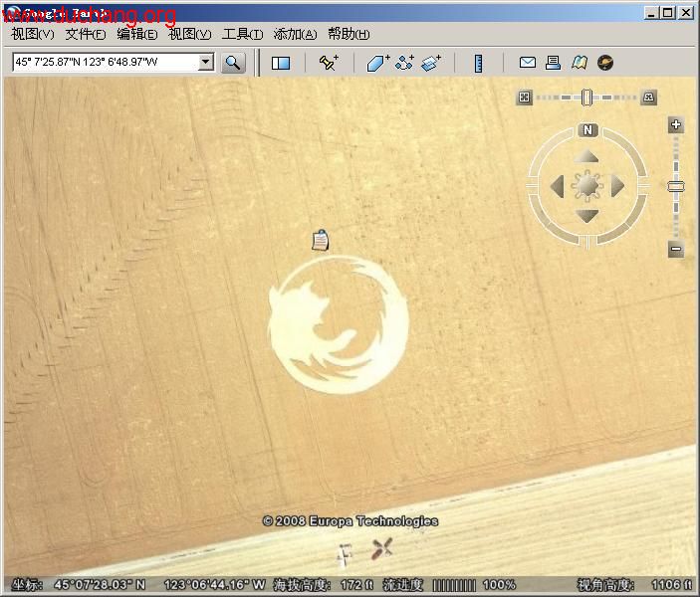
Task: Pan up with the up arrow
Action: pyautogui.click(x=586, y=156)
